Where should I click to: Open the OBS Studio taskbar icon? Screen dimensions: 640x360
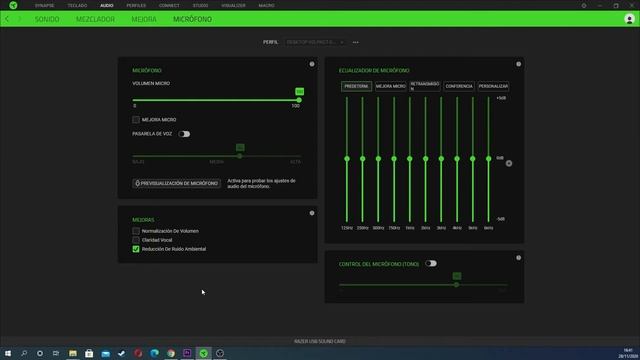(220, 353)
